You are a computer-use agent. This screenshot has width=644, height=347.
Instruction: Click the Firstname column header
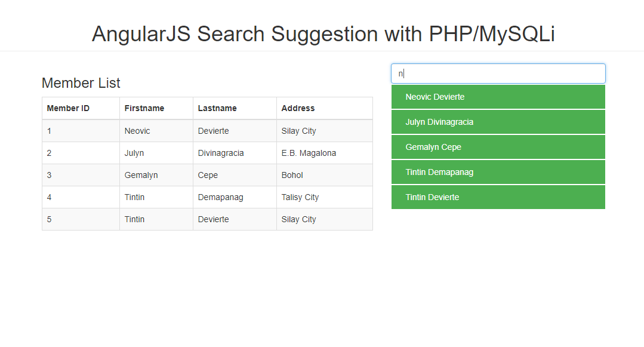(x=156, y=109)
